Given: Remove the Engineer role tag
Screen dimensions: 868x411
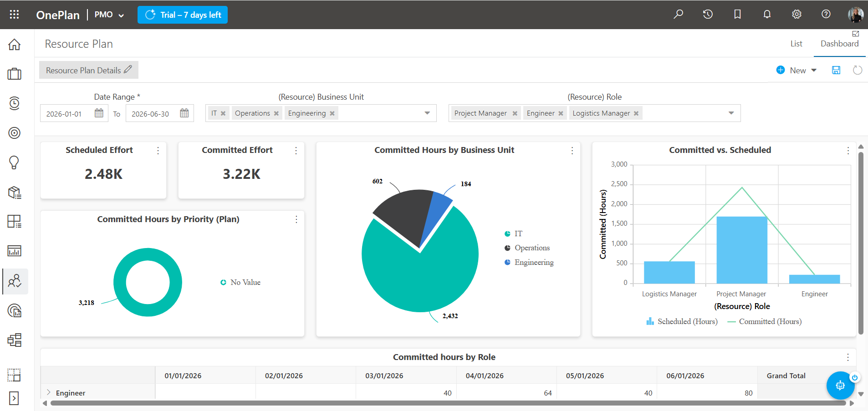Looking at the screenshot, I should 561,113.
